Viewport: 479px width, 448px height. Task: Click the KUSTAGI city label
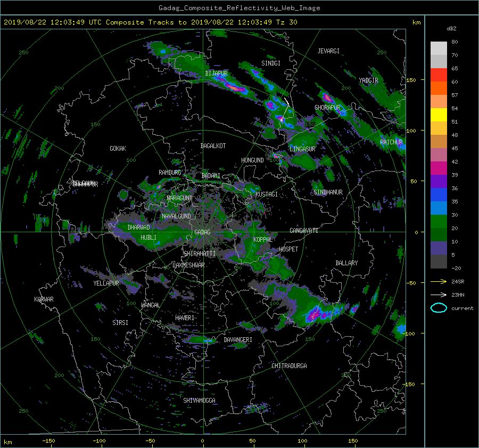[267, 194]
